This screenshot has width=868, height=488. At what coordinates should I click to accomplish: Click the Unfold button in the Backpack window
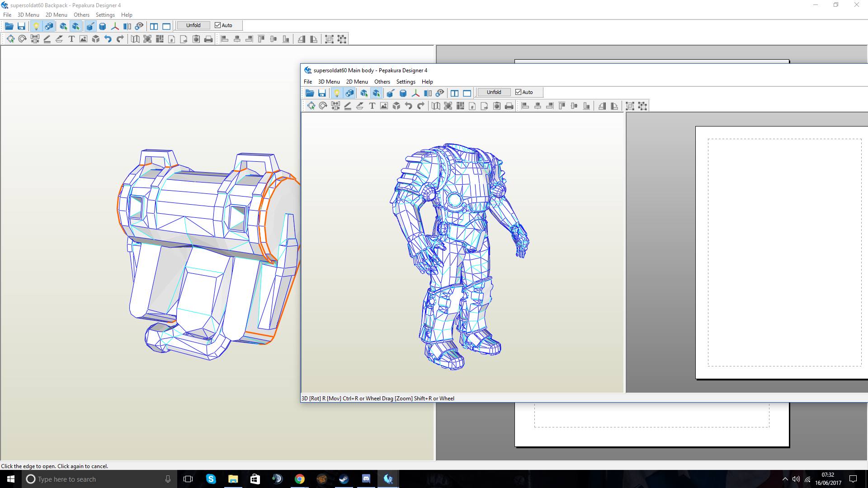pos(193,25)
